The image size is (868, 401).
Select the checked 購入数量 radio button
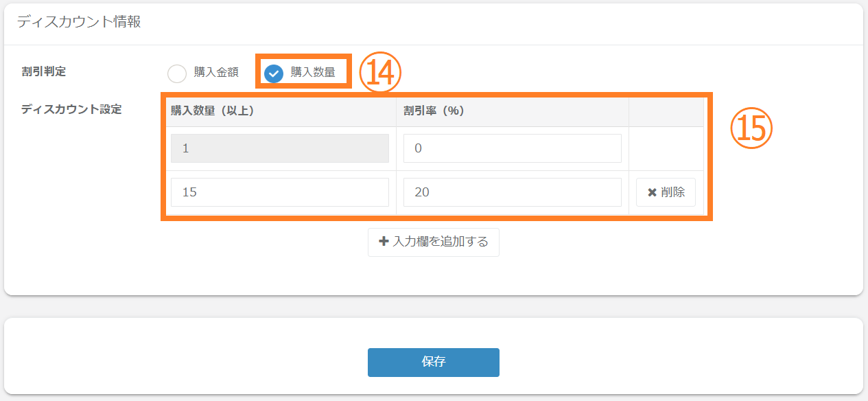click(274, 73)
